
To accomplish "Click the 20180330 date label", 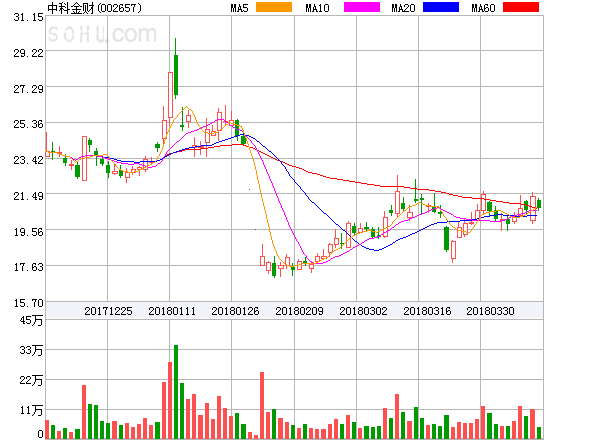I will tap(490, 311).
